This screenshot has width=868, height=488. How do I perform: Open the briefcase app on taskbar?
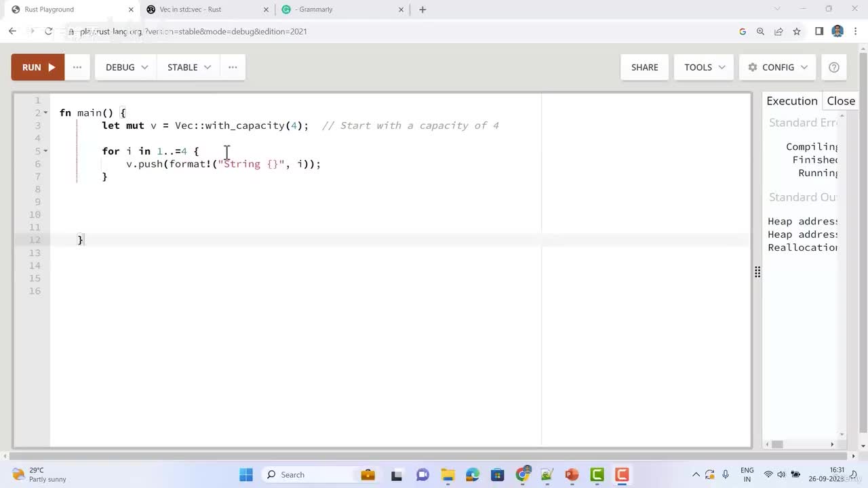pyautogui.click(x=368, y=474)
